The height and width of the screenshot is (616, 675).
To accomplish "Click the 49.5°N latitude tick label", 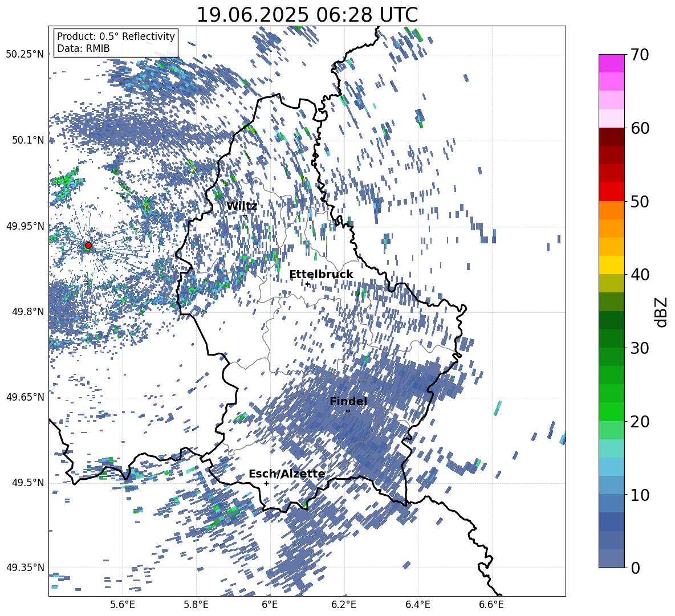I will [x=27, y=483].
